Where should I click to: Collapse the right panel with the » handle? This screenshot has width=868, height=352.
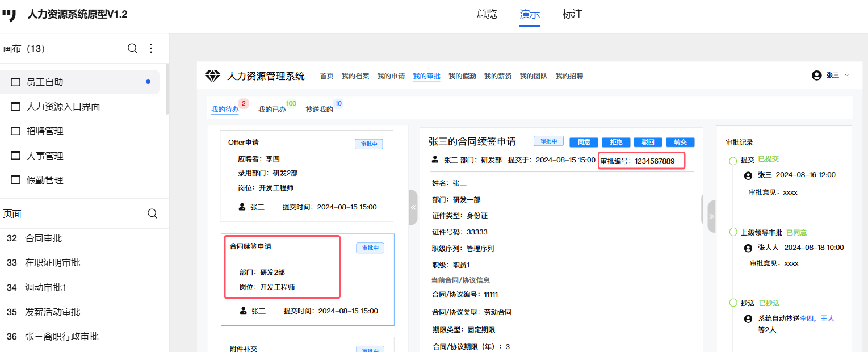711,216
